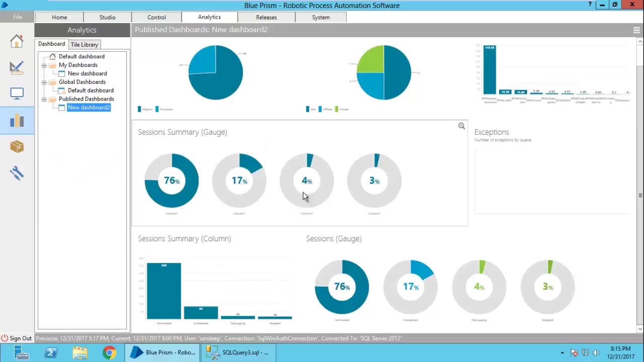Open the hamburger menu icon in dashboard header

point(636,30)
